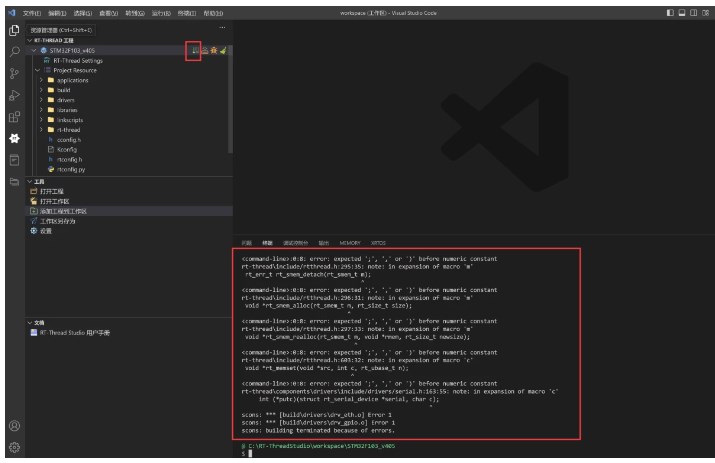Open the RT-Thread extension view icon
The width and height of the screenshot is (715, 463).
pyautogui.click(x=14, y=138)
